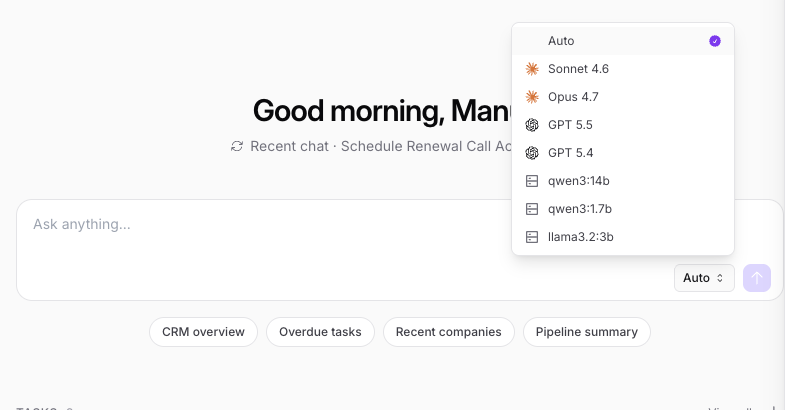This screenshot has height=410, width=800.
Task: Click the Recent companies suggestion chip
Action: point(448,332)
